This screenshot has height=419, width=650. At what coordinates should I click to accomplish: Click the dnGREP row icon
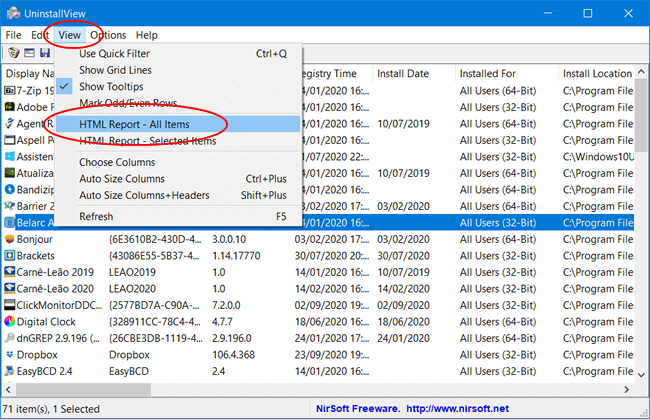10,338
